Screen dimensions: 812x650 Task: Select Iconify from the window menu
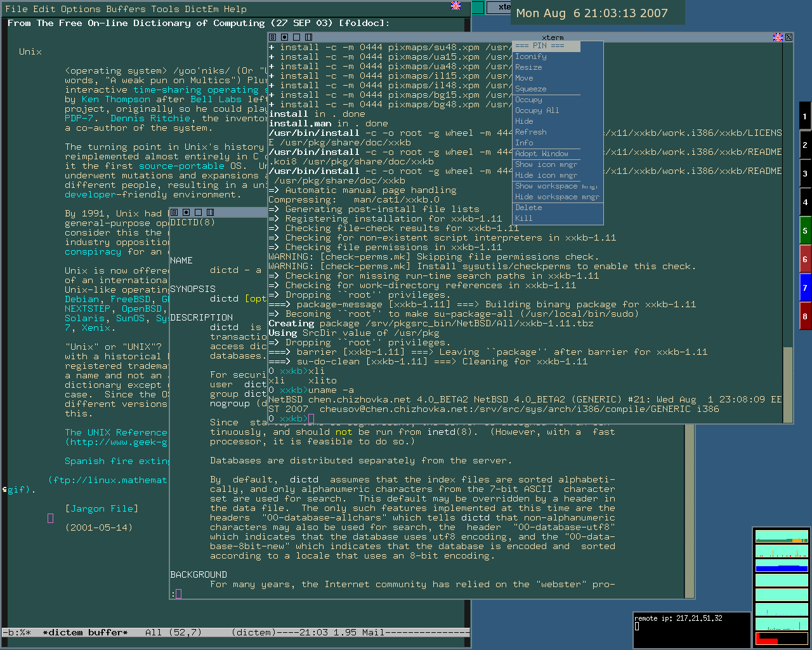(x=530, y=56)
